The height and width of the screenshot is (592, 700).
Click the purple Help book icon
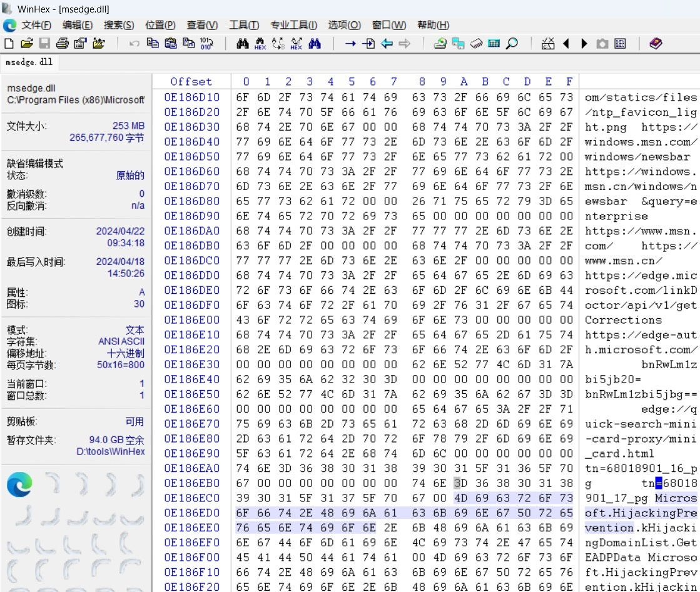click(656, 44)
